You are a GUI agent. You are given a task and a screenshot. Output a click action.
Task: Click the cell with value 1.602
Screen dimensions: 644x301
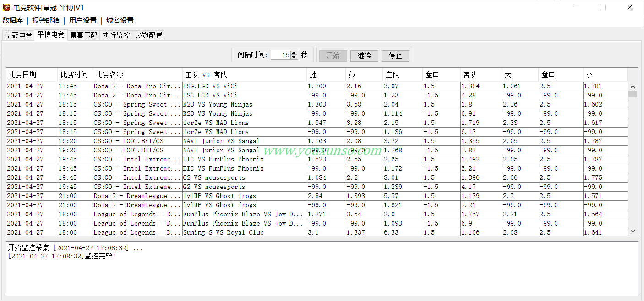(x=605, y=104)
